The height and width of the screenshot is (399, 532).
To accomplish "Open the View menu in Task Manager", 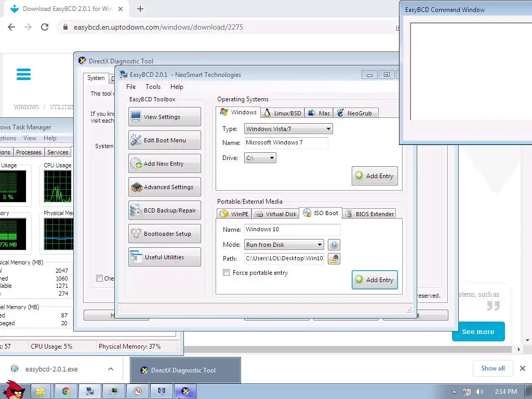I will (x=30, y=138).
